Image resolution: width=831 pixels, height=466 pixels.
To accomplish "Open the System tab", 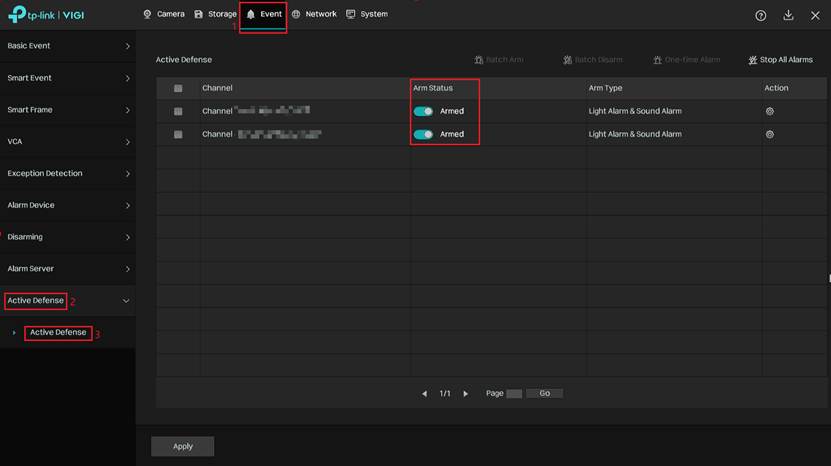I will (367, 14).
